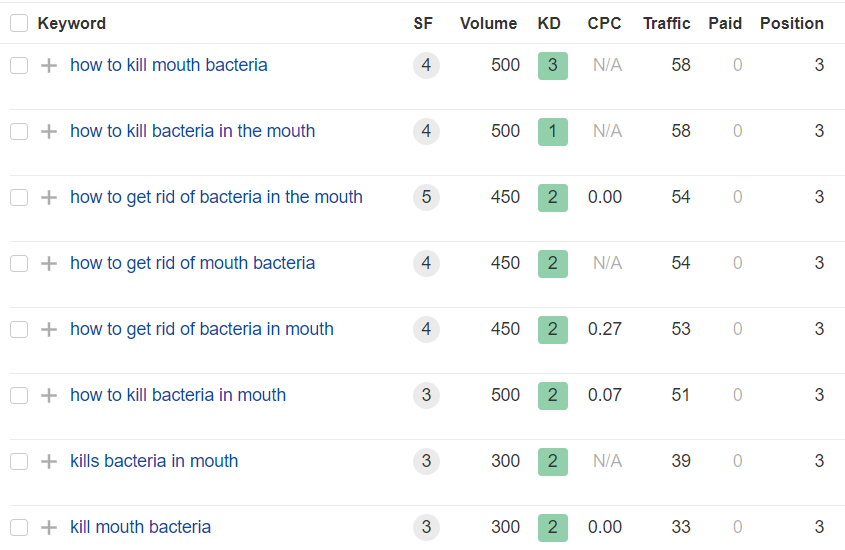
Task: Click SF badge 3 on 'kills bacteria in mouth'
Action: [x=426, y=462]
